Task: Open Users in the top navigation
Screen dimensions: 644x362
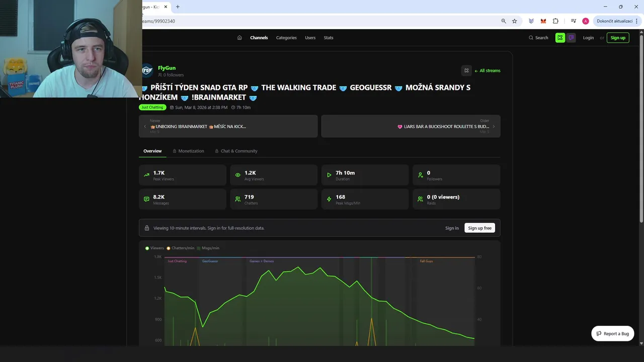Action: coord(310,38)
